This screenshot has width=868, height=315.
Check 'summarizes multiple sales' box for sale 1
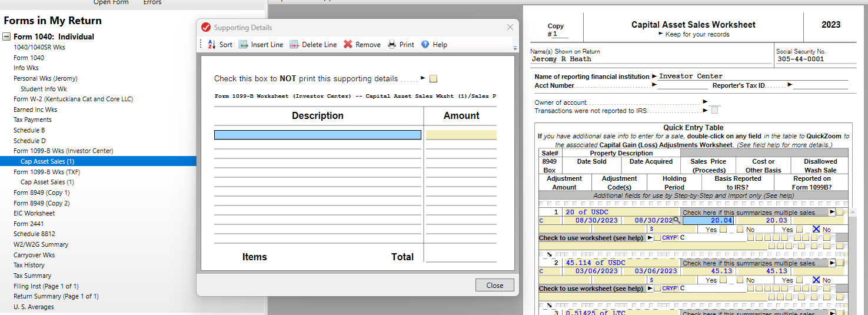click(x=839, y=213)
